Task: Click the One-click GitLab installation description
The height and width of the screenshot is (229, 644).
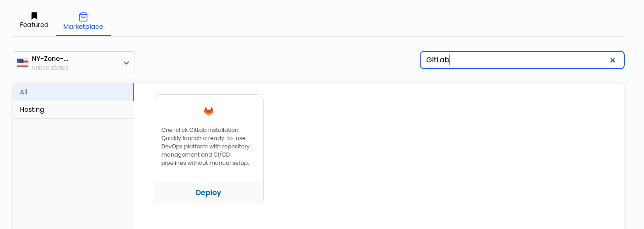Action: pyautogui.click(x=206, y=146)
